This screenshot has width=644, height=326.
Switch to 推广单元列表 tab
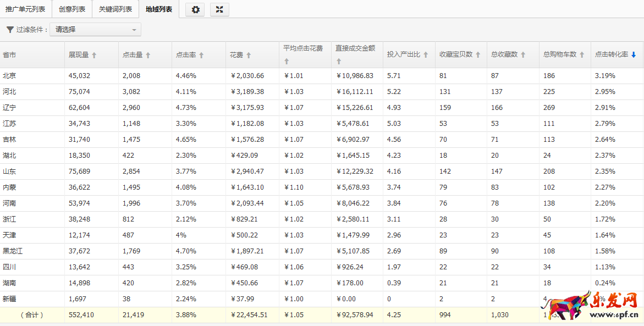click(26, 9)
